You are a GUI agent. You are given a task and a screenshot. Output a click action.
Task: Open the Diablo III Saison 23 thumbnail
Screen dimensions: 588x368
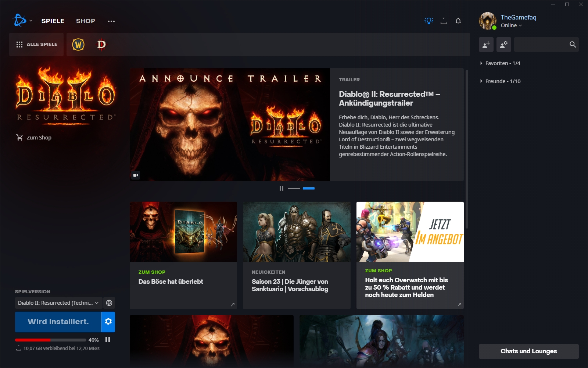point(297,232)
